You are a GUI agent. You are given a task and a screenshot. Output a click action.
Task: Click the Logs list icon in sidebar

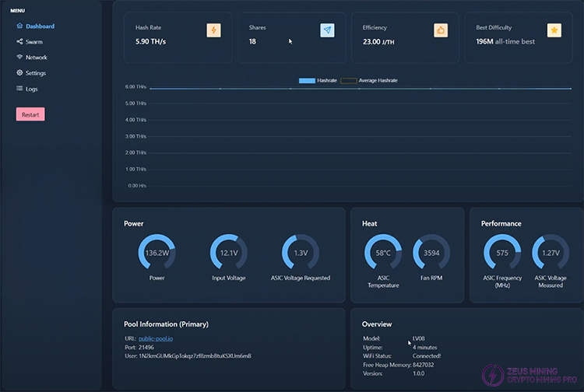pos(19,89)
